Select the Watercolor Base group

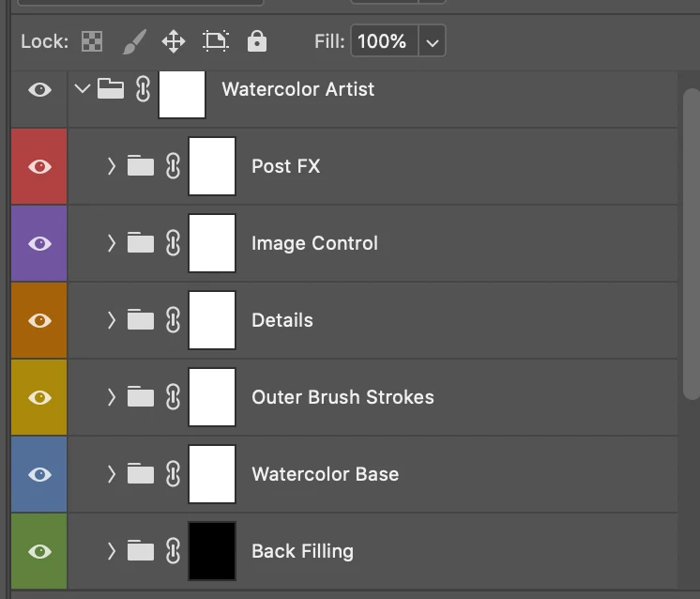(373, 474)
